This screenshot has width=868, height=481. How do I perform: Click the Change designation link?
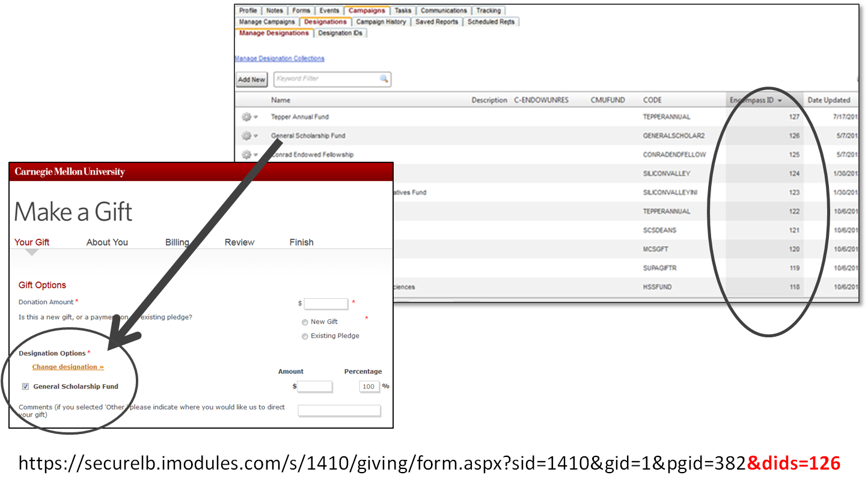[68, 367]
